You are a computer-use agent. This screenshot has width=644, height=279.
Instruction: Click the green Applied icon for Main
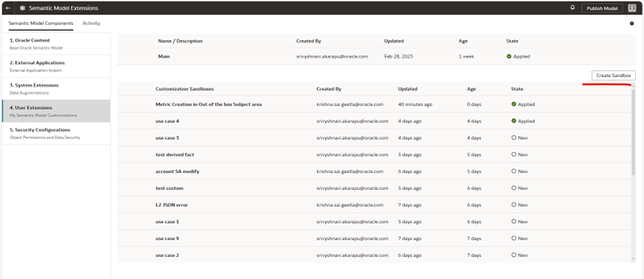[509, 56]
